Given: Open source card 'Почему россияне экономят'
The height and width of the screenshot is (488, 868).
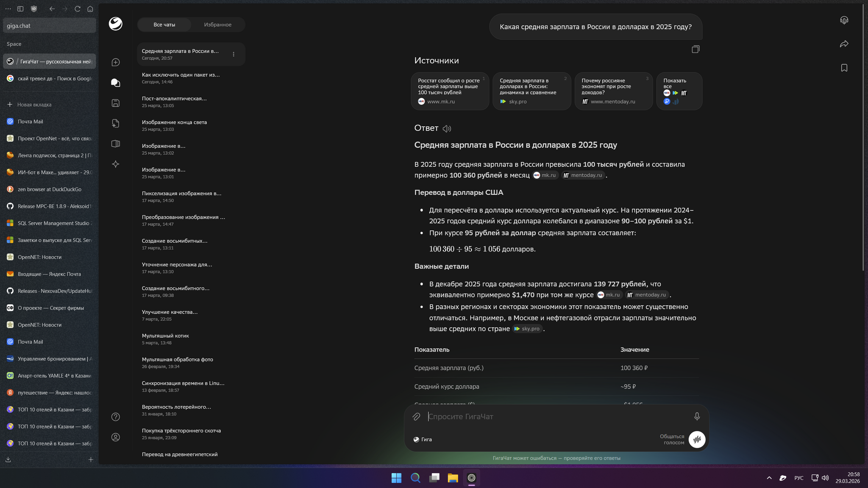Looking at the screenshot, I should [614, 91].
